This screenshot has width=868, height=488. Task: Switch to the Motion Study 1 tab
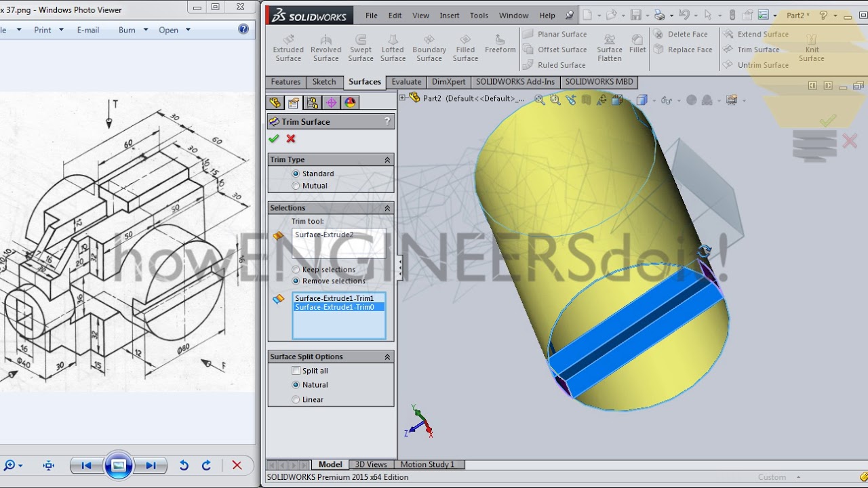click(x=427, y=464)
